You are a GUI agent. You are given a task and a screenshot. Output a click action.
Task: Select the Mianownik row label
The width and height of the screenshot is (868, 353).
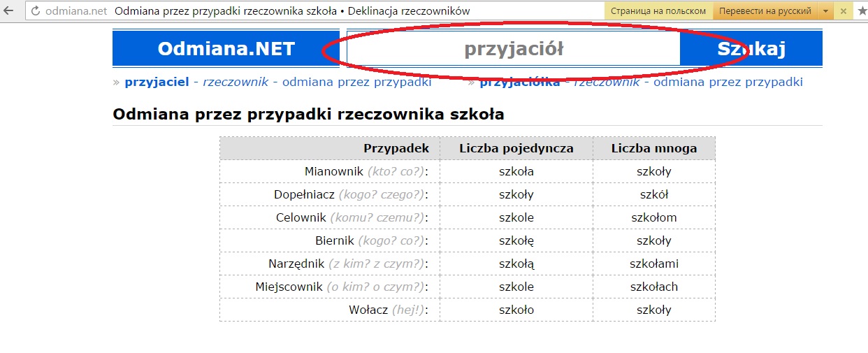[334, 171]
